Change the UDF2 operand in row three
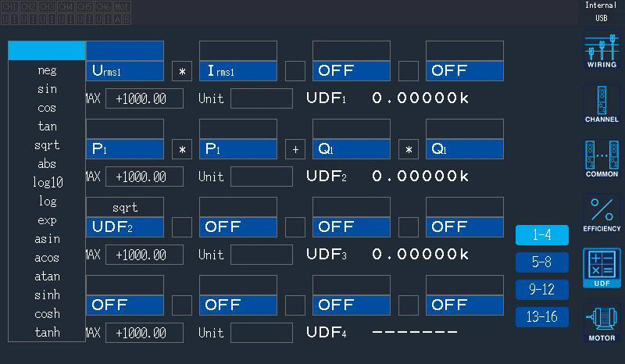The width and height of the screenshot is (625, 364). (x=125, y=227)
